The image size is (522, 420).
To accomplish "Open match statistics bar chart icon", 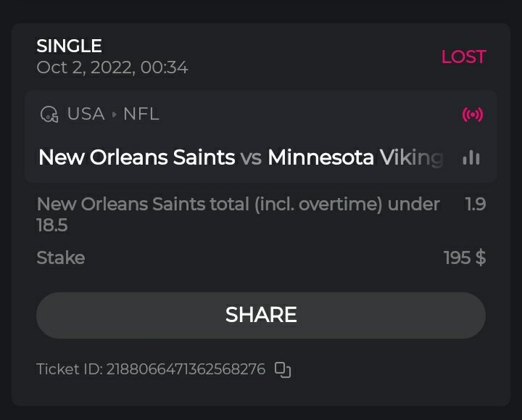I will pyautogui.click(x=471, y=157).
